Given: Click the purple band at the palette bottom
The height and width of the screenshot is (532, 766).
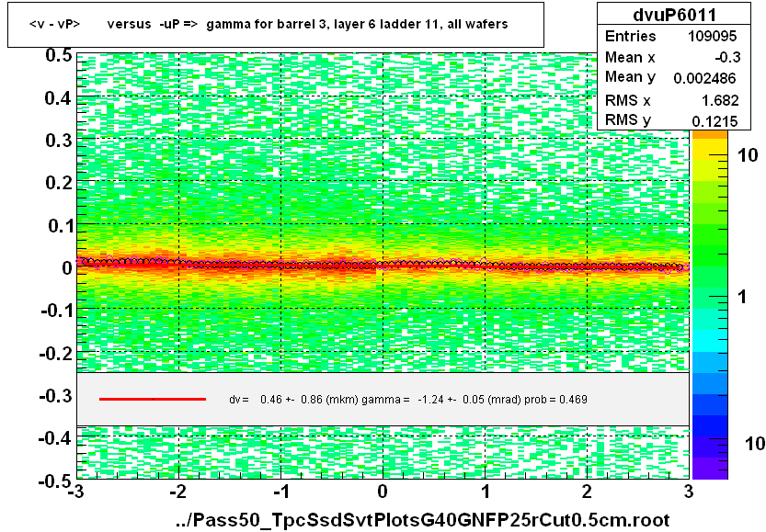Looking at the screenshot, I should pyautogui.click(x=710, y=469).
